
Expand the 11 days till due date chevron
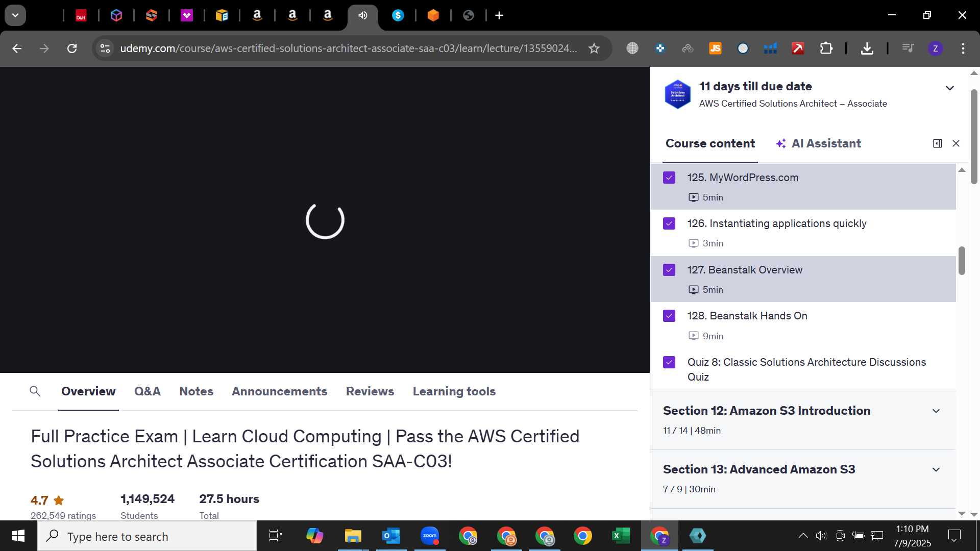(950, 88)
